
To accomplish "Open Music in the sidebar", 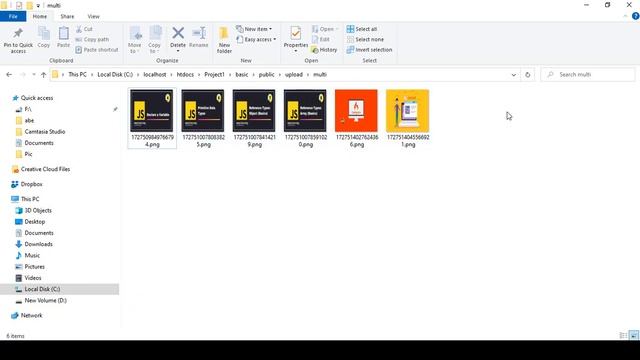I will pos(32,256).
